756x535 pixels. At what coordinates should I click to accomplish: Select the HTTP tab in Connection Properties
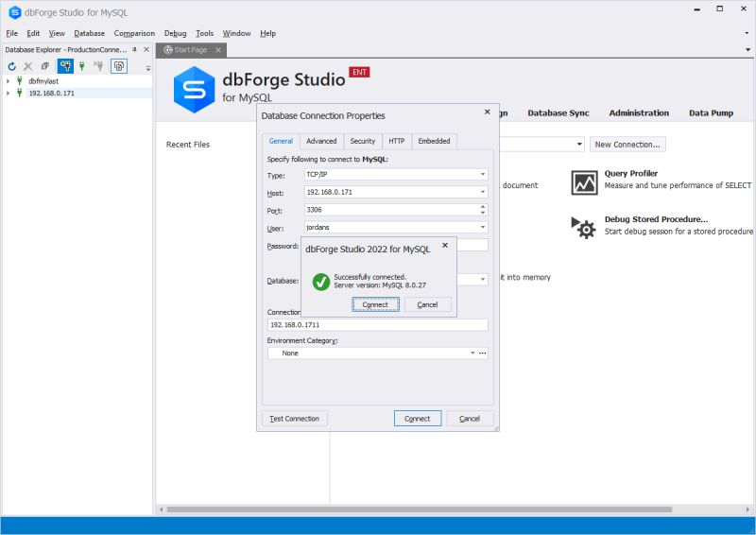point(396,141)
